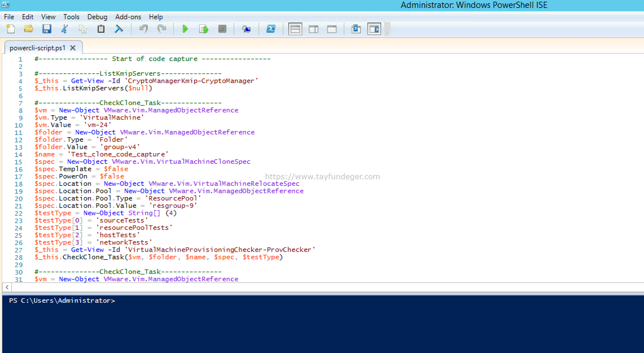Open the Debug menu
This screenshot has width=644, height=353.
pos(97,17)
